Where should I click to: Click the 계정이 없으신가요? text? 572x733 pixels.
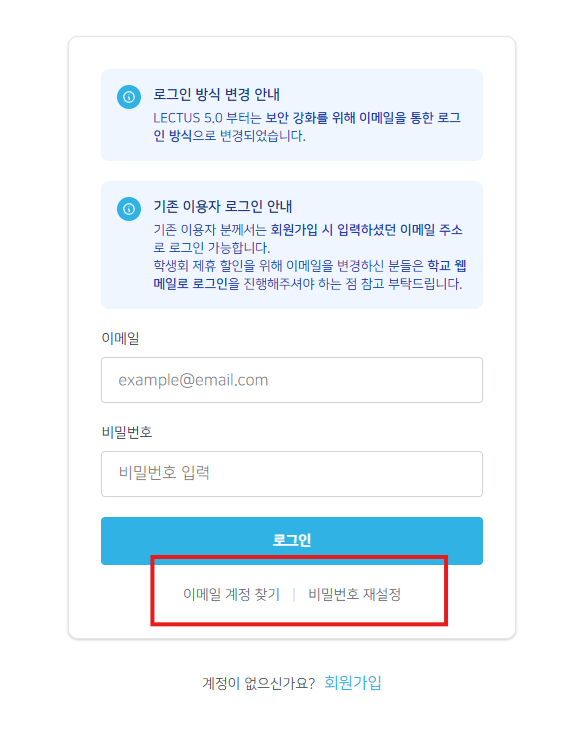pyautogui.click(x=258, y=683)
